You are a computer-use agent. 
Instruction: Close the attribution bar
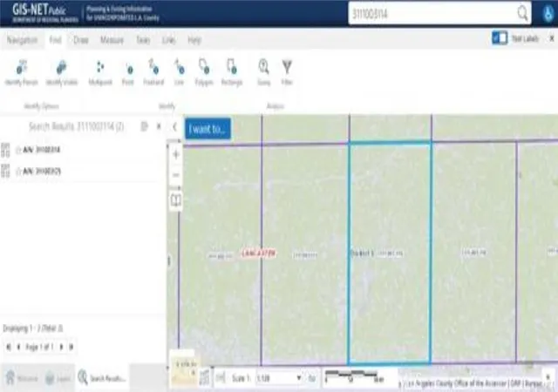pyautogui.click(x=548, y=376)
